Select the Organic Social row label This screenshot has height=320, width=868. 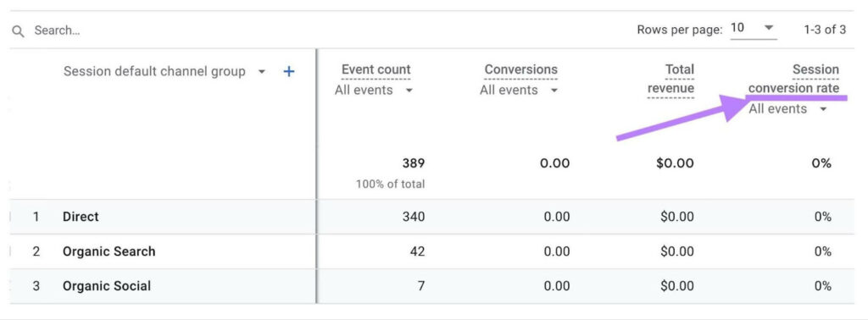coord(107,286)
